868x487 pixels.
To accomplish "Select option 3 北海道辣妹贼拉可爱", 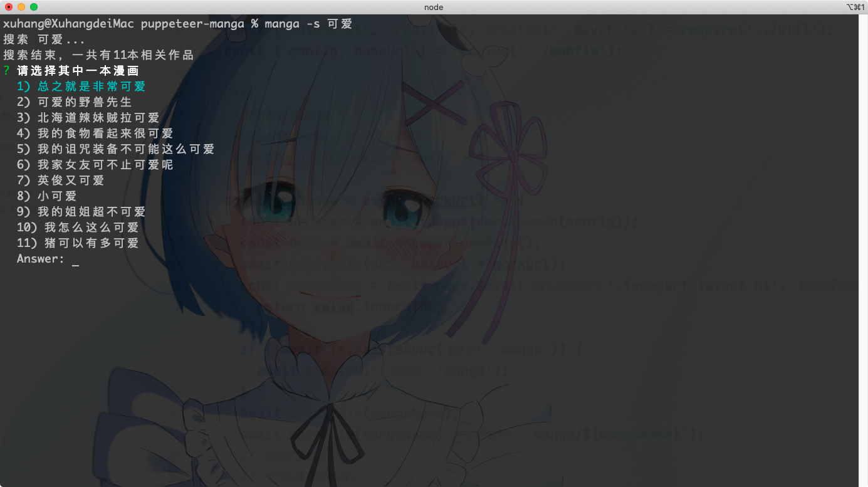I will click(88, 118).
